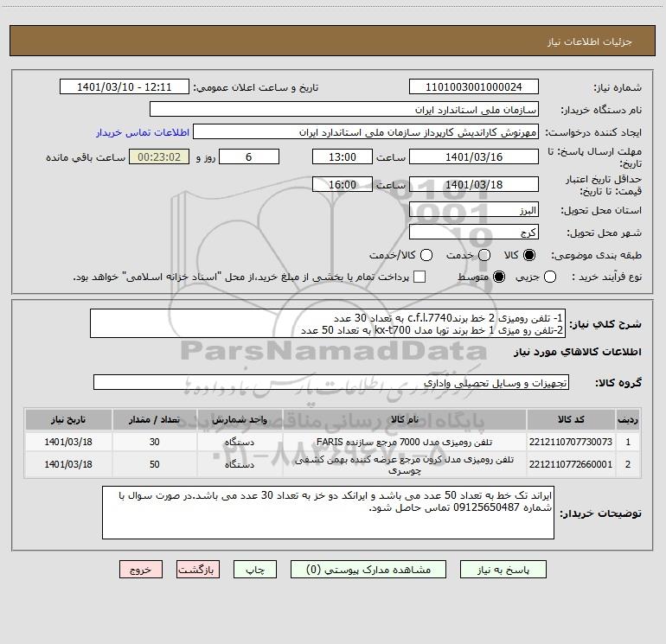Click the گروه کالا field
Image resolution: width=666 pixels, height=644 pixels.
click(x=331, y=382)
